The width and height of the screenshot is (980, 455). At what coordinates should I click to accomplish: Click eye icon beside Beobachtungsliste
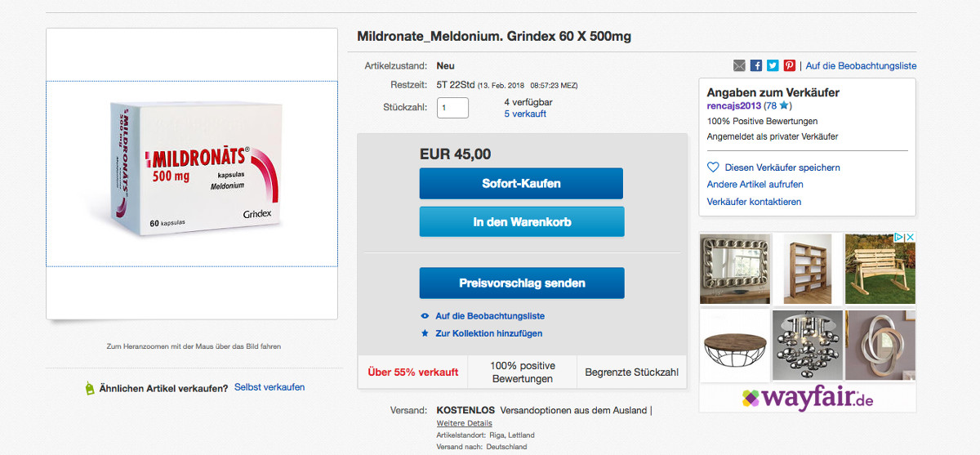point(425,316)
